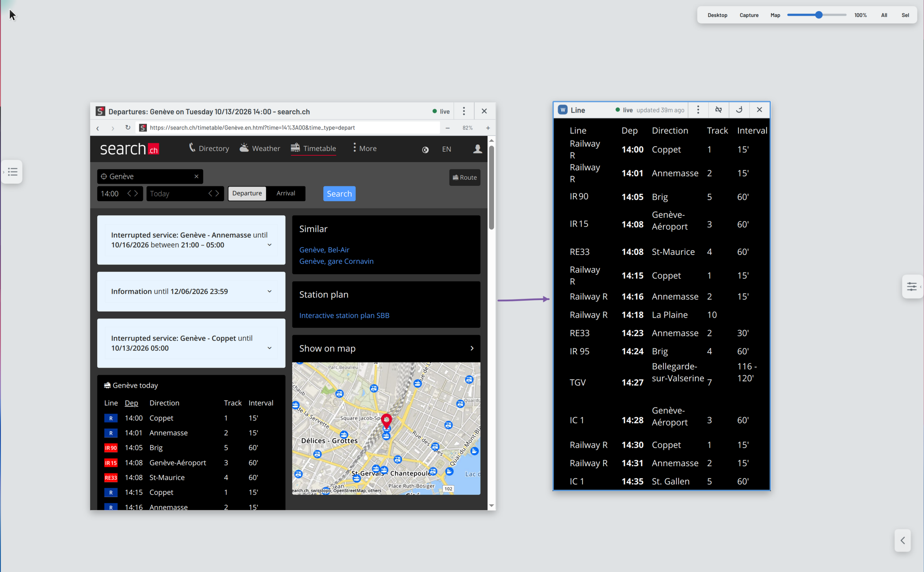Click the vertical scrollbar of search.ch page
Image resolution: width=924 pixels, height=572 pixels.
tap(491, 187)
